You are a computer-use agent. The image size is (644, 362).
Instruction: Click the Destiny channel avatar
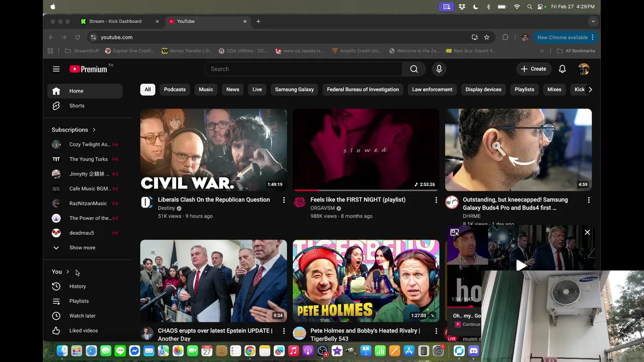pyautogui.click(x=146, y=202)
